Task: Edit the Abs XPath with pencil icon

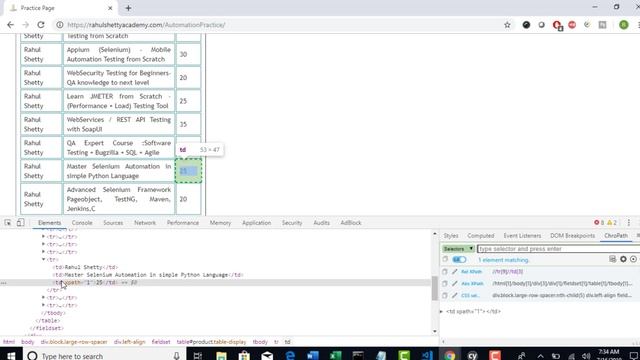Action: pos(454,283)
